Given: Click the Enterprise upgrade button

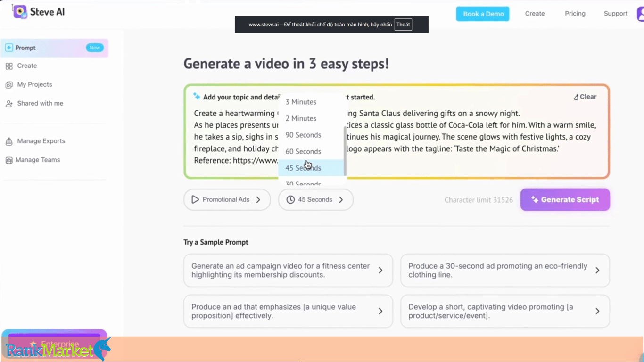Looking at the screenshot, I should pyautogui.click(x=55, y=344).
